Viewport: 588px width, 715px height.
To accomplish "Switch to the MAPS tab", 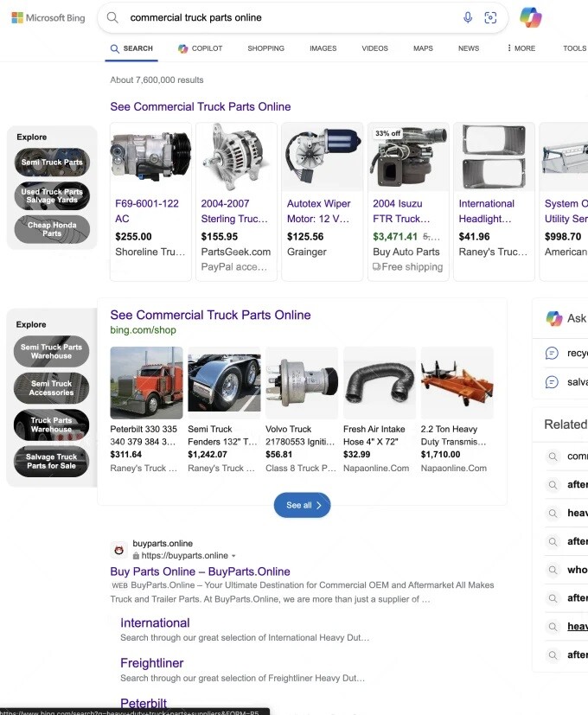I will coord(424,48).
